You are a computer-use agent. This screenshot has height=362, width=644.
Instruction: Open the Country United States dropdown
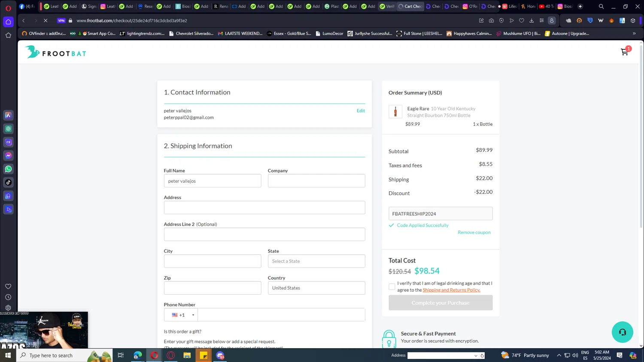tap(316, 288)
